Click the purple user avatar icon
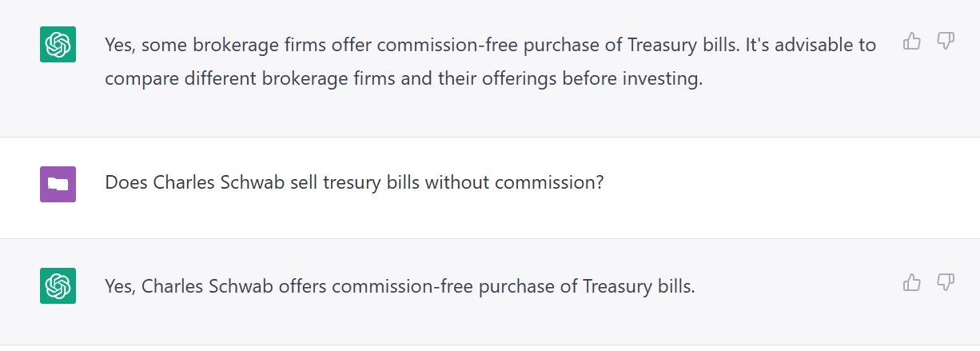This screenshot has width=980, height=351. click(58, 184)
